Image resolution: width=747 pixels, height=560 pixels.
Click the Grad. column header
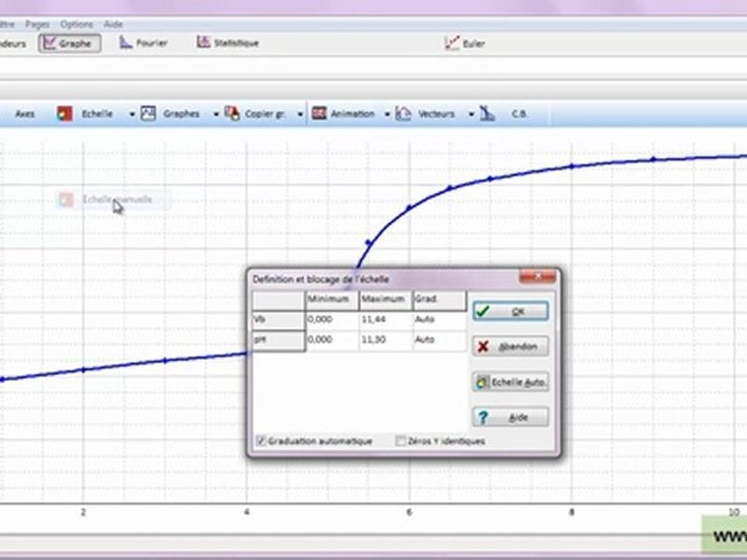coord(440,300)
